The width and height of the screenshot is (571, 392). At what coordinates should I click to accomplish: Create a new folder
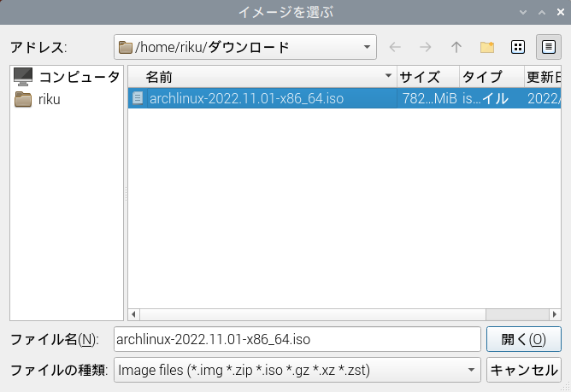pos(487,47)
